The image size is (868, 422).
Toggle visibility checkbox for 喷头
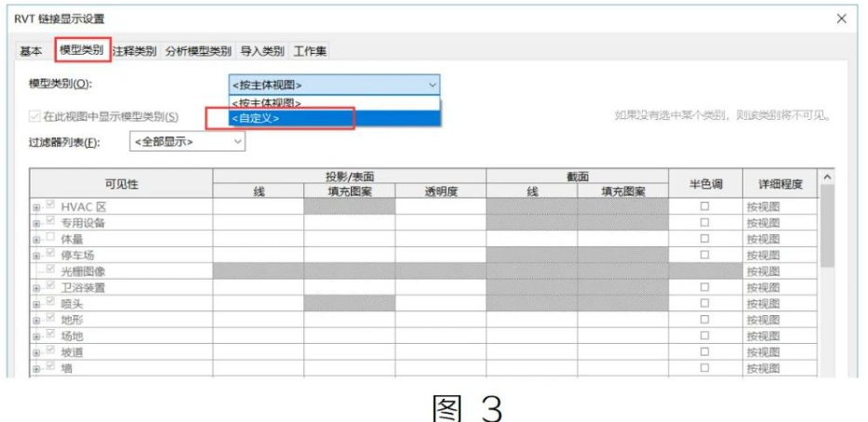51,301
